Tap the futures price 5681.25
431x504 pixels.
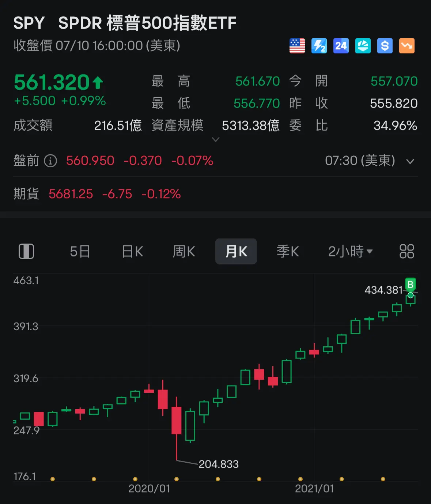click(71, 194)
